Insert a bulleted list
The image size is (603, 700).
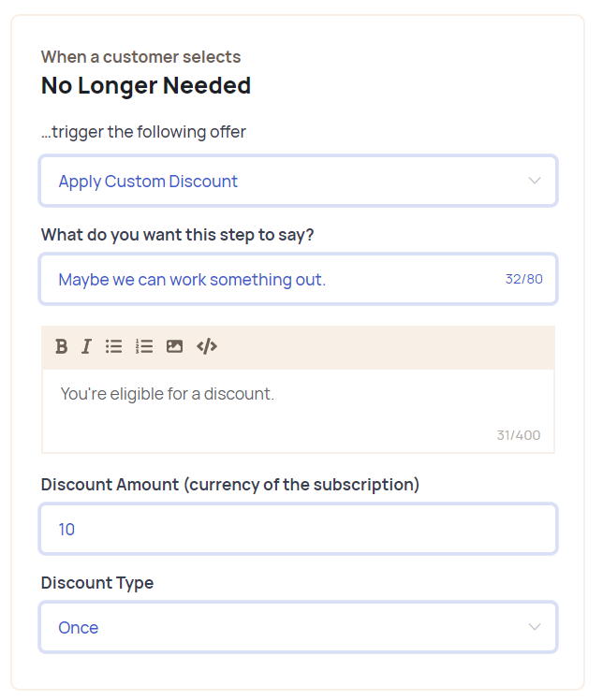(x=113, y=346)
